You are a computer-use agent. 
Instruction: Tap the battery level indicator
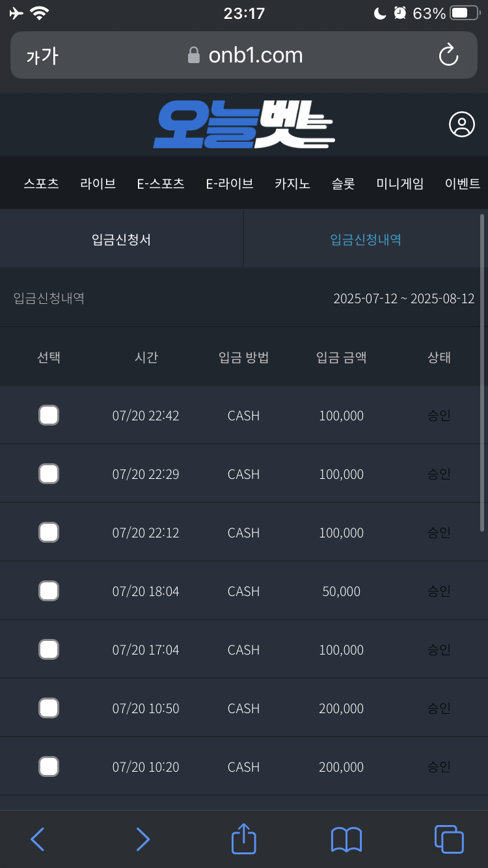463,11
